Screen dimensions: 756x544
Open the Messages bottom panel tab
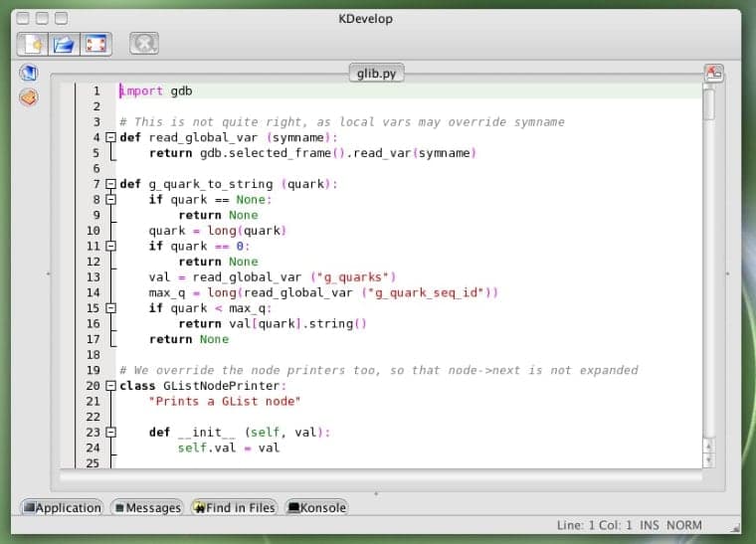coord(147,508)
